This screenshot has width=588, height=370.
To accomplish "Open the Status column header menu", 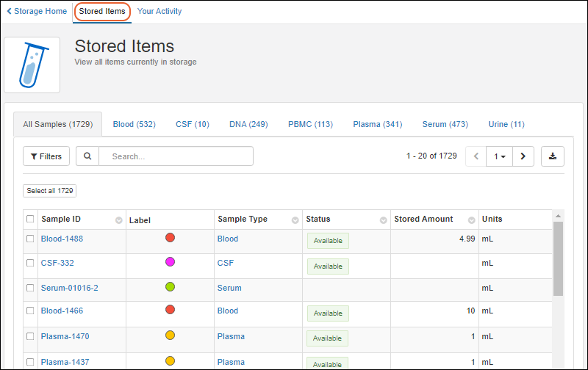I will [x=383, y=220].
